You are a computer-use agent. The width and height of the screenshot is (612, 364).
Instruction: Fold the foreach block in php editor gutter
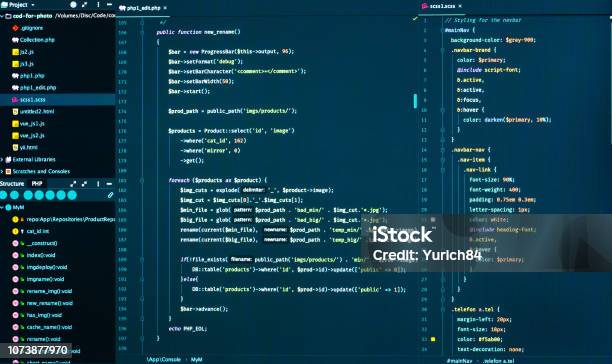pyautogui.click(x=142, y=180)
